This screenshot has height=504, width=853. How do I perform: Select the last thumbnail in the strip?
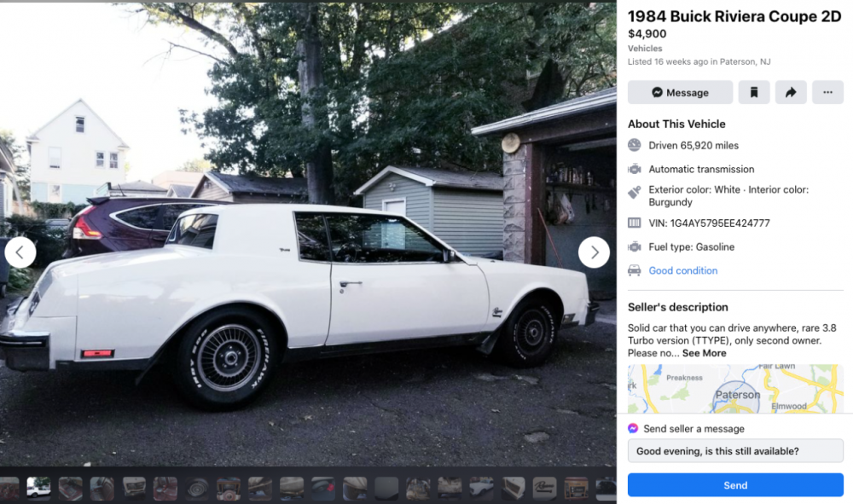(x=606, y=489)
